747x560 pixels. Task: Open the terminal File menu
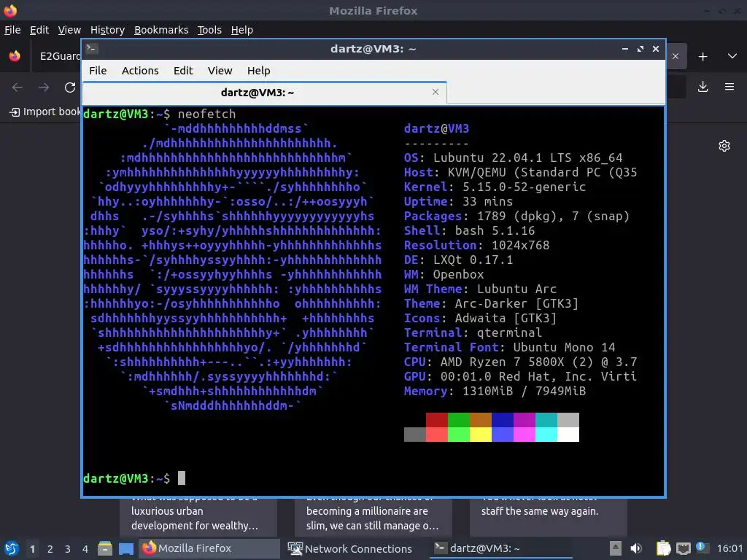98,71
